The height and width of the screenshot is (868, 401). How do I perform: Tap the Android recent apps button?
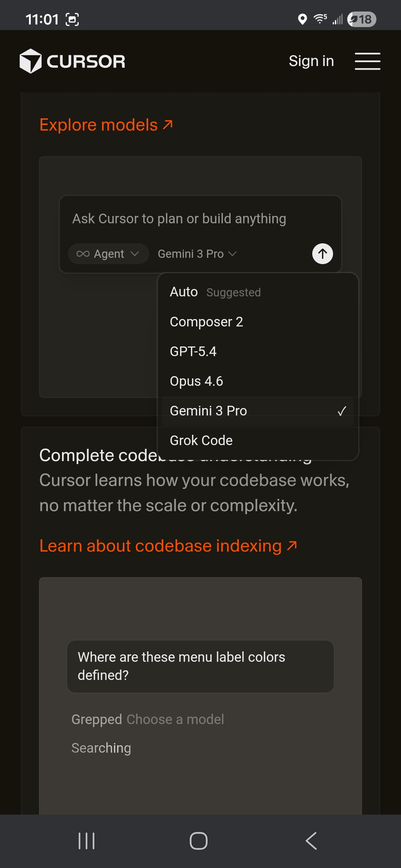87,841
